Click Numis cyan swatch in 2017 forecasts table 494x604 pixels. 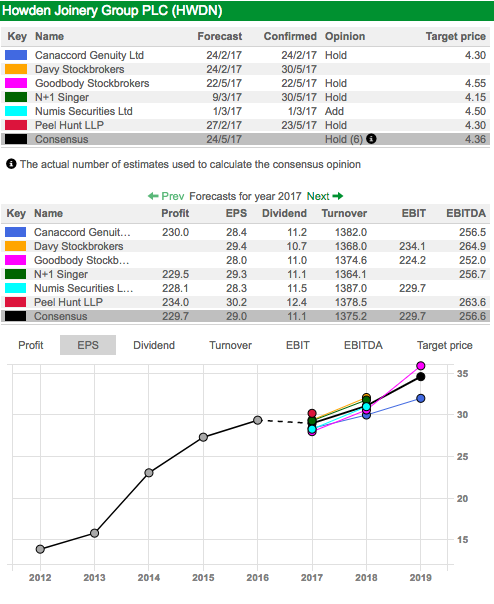click(x=15, y=288)
